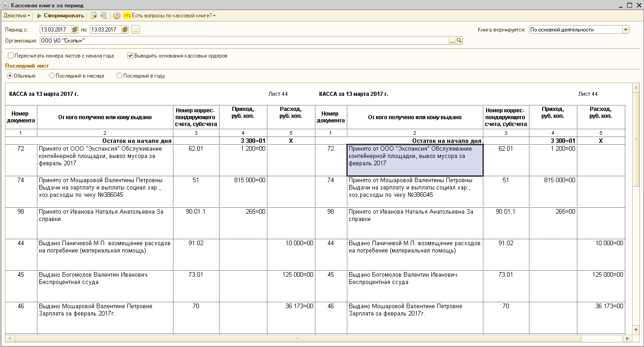Open calendar for period end date
644x347 pixels.
(125, 30)
